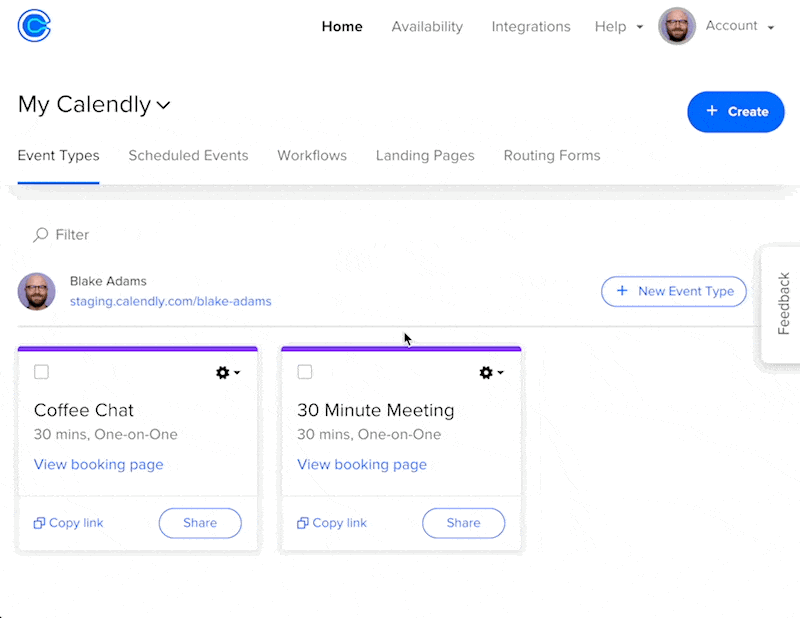This screenshot has height=618, width=800.
Task: Click the New Event Type button
Action: click(x=673, y=291)
